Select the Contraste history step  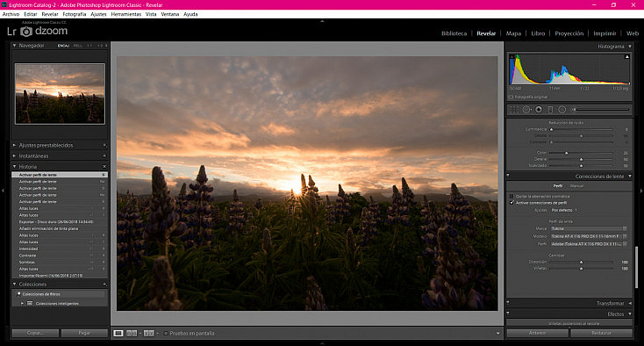[60, 256]
